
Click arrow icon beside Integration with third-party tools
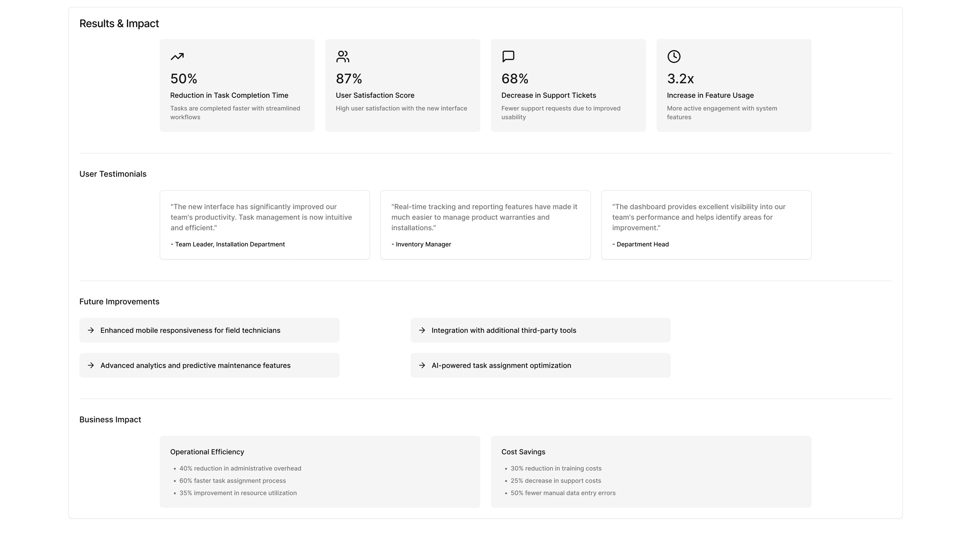click(422, 330)
